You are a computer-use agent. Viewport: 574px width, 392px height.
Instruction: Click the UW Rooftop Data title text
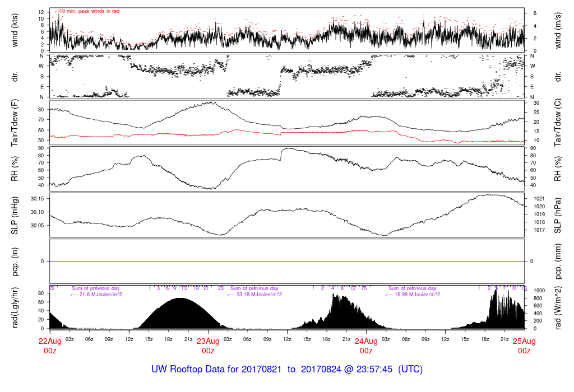pos(286,370)
